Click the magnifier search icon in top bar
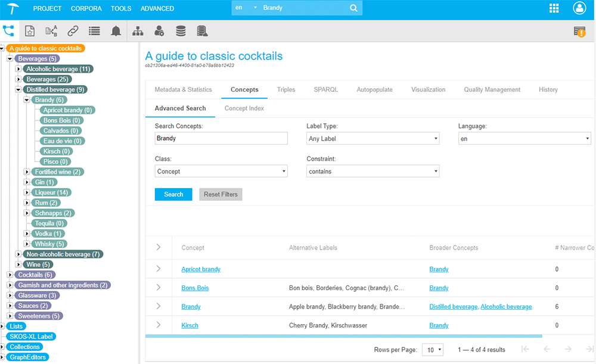The height and width of the screenshot is (364, 596). pos(353,8)
